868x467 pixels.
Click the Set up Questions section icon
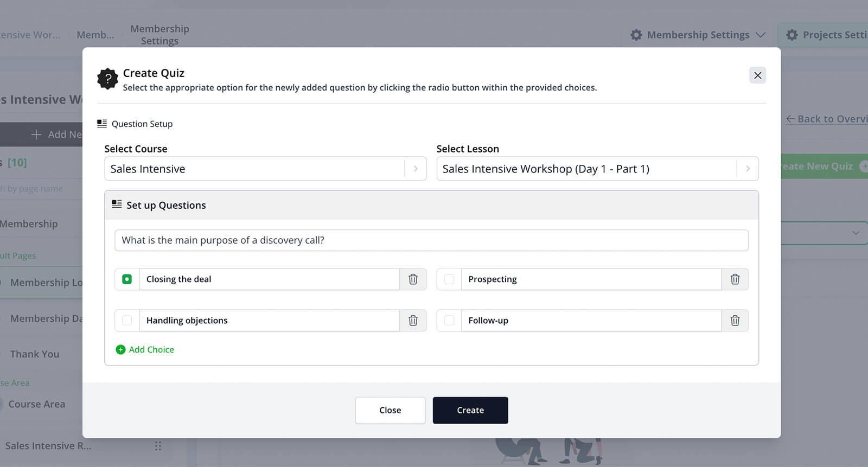click(x=116, y=204)
